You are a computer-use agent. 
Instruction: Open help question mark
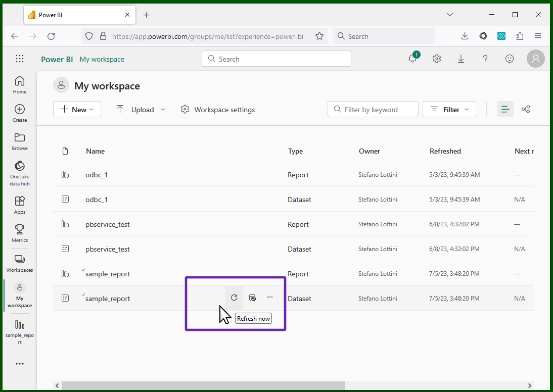(485, 59)
